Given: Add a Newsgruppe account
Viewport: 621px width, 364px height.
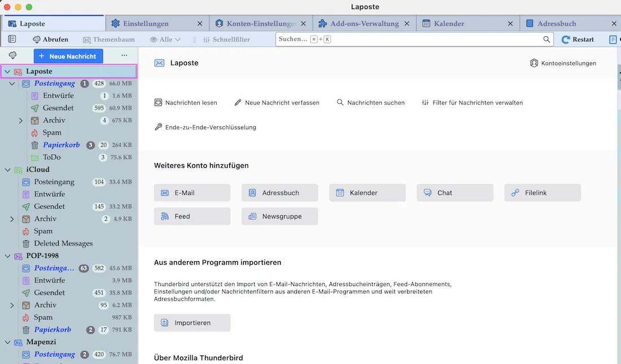Looking at the screenshot, I should pos(279,216).
